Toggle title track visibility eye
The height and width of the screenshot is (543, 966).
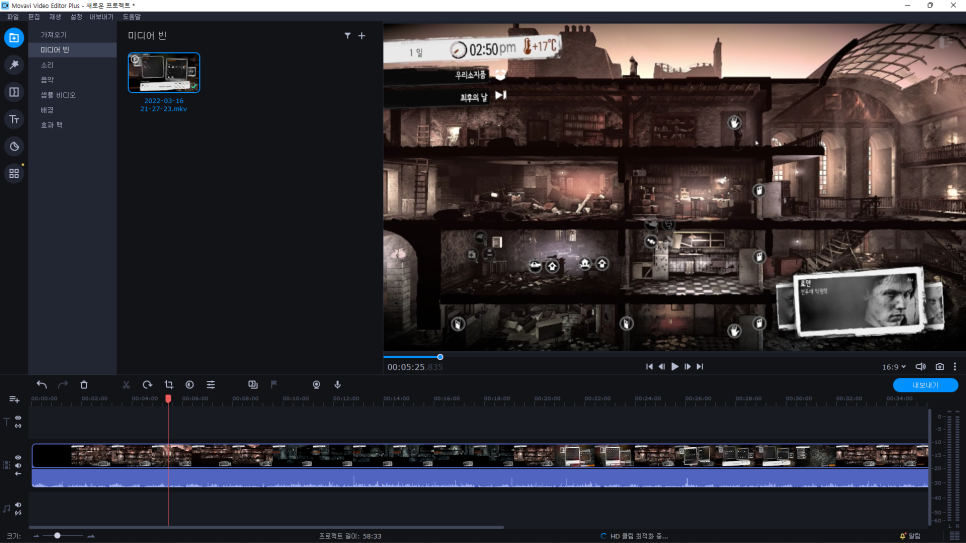coord(18,418)
